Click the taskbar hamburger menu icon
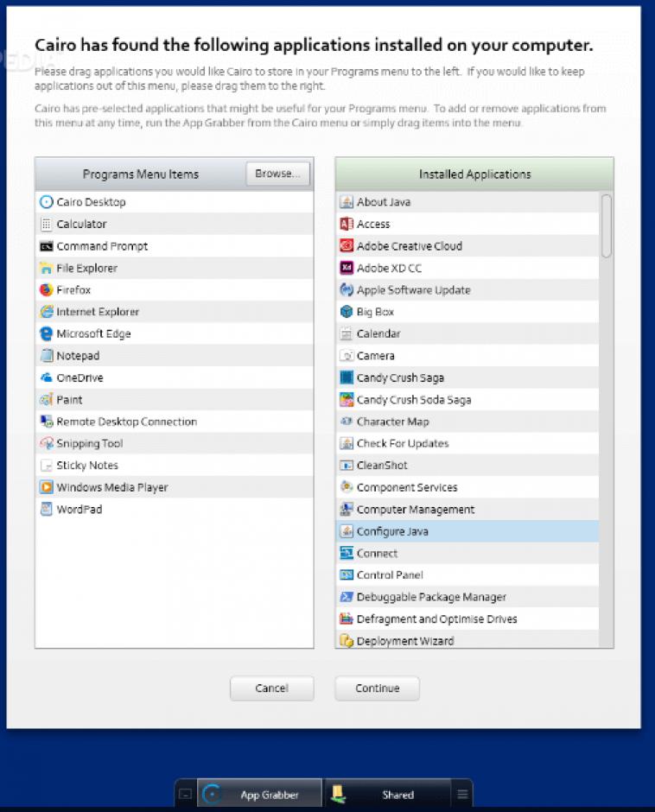 462,795
